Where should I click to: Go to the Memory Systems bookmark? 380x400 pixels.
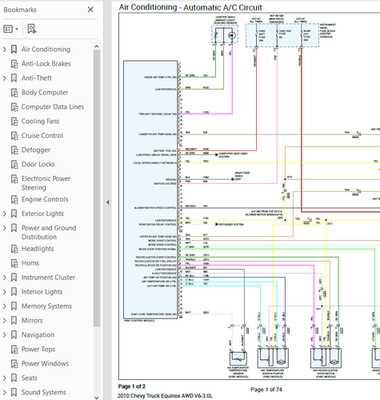coord(46,306)
